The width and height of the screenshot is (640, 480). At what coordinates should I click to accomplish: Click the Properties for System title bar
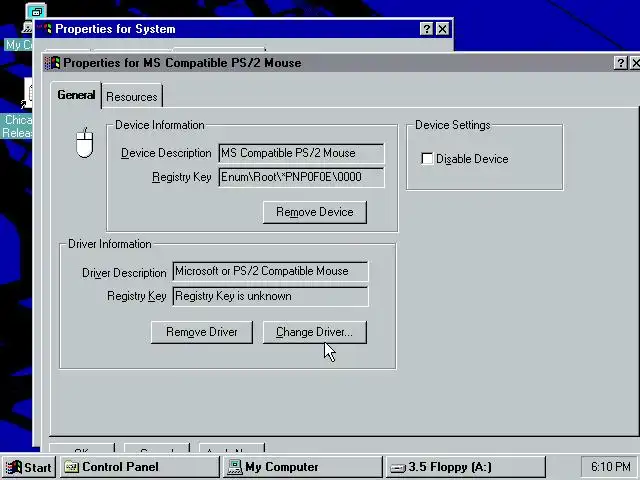point(243,29)
